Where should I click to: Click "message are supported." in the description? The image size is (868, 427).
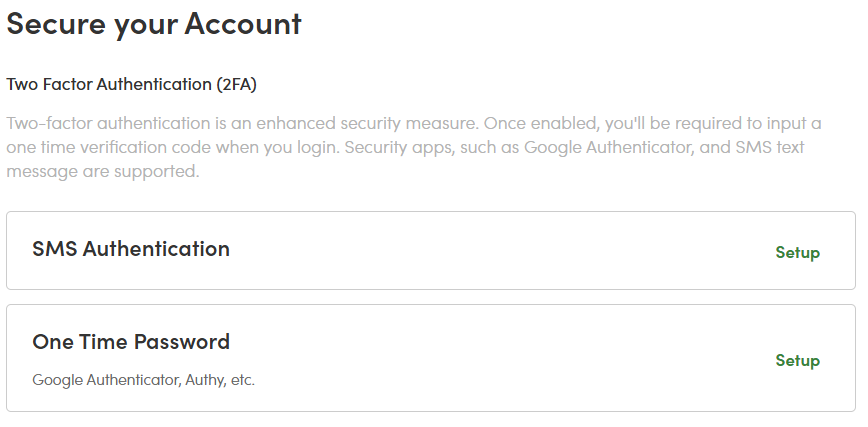(103, 171)
